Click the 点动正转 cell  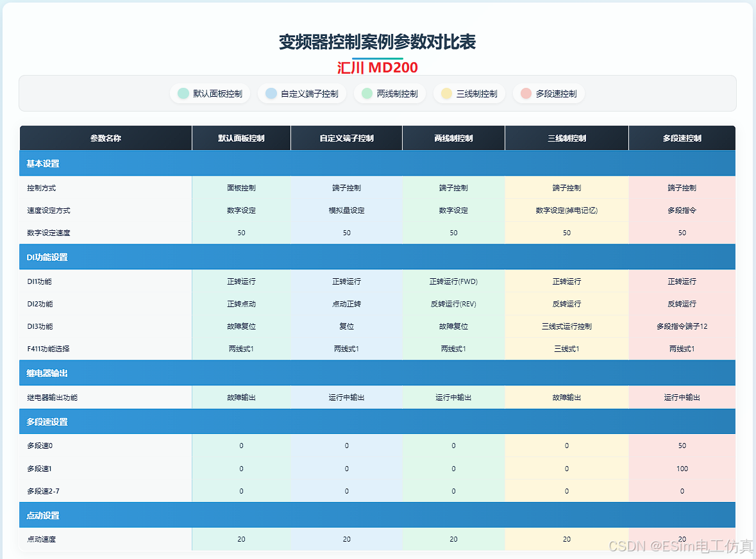point(347,304)
